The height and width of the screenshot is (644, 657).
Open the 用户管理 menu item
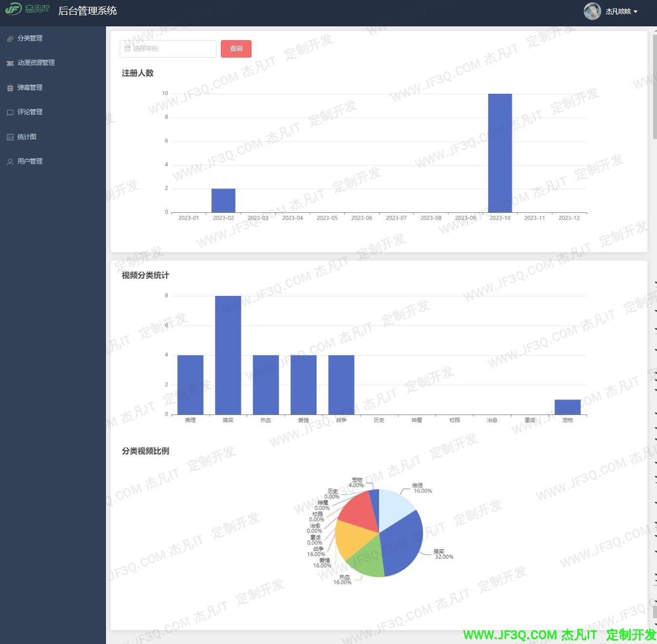point(30,161)
